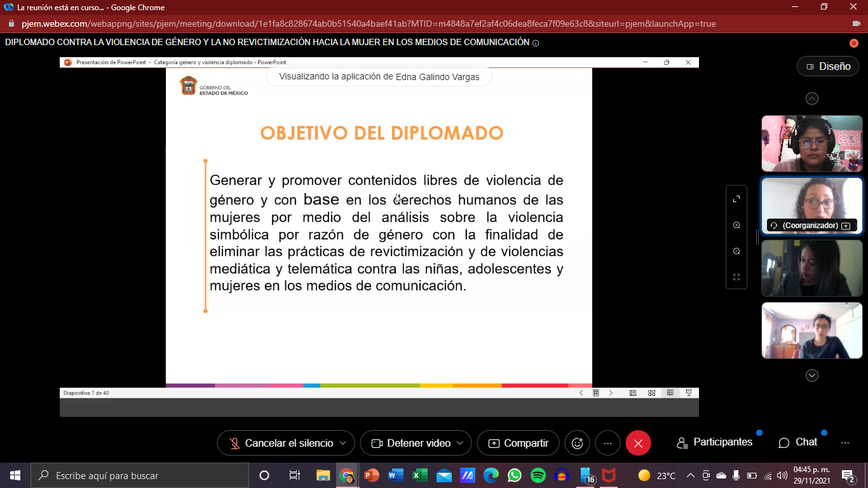This screenshot has height=488, width=868.
Task: Click meeting info icon next to title
Action: 536,43
